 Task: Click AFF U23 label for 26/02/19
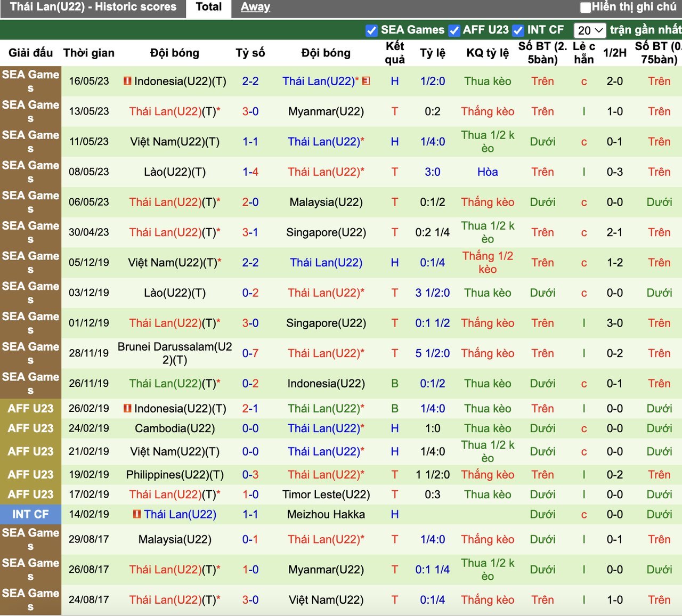[x=30, y=408]
